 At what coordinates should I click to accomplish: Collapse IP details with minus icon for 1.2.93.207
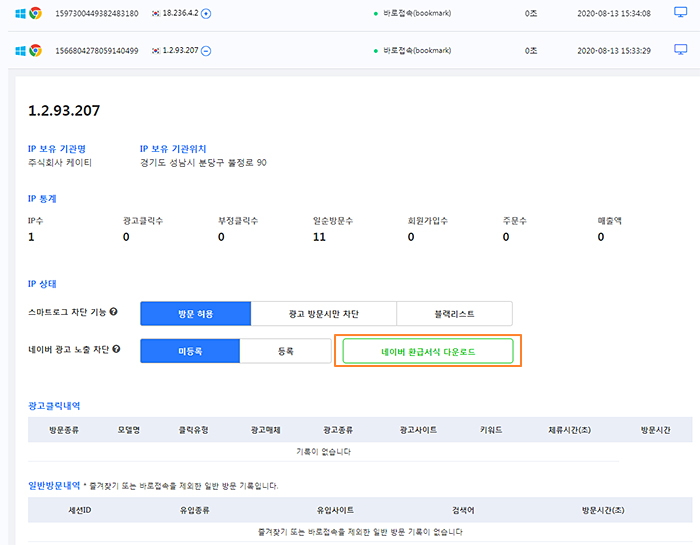coord(206,51)
